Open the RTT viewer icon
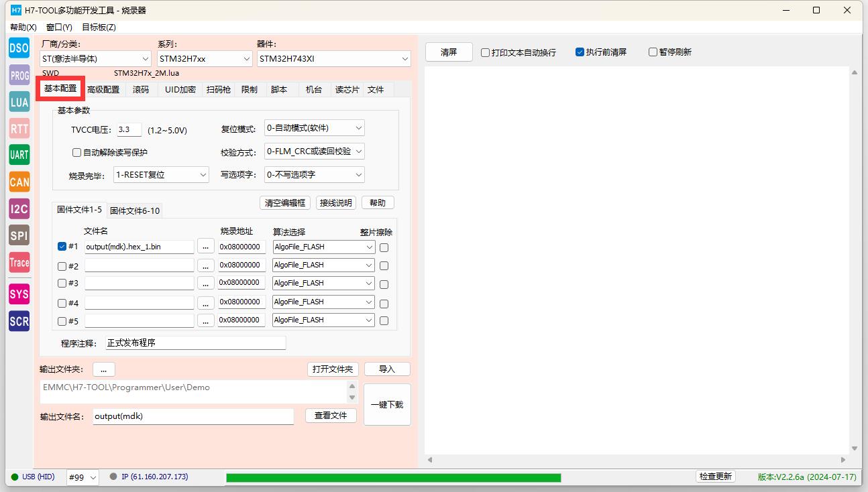This screenshot has height=492, width=868. pos(19,129)
